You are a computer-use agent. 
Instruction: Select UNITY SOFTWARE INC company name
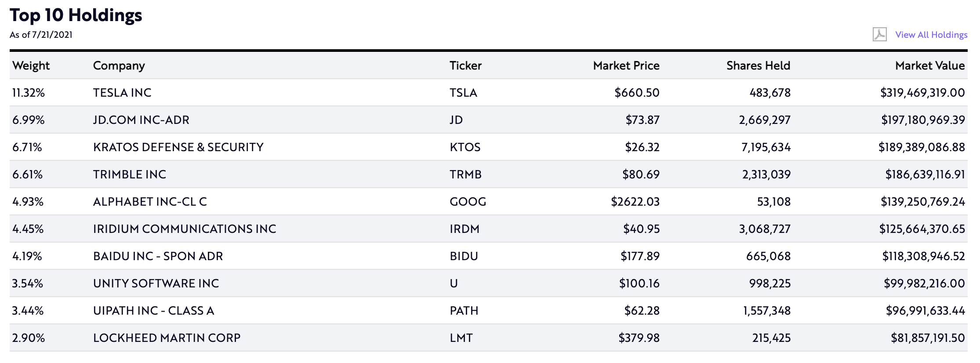[156, 283]
